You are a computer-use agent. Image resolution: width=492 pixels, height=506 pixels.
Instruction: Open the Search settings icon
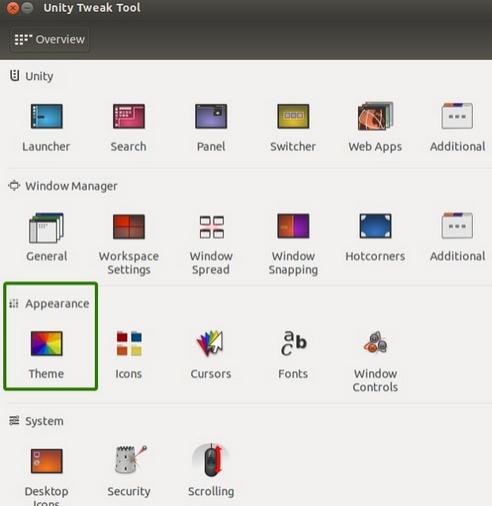point(129,116)
